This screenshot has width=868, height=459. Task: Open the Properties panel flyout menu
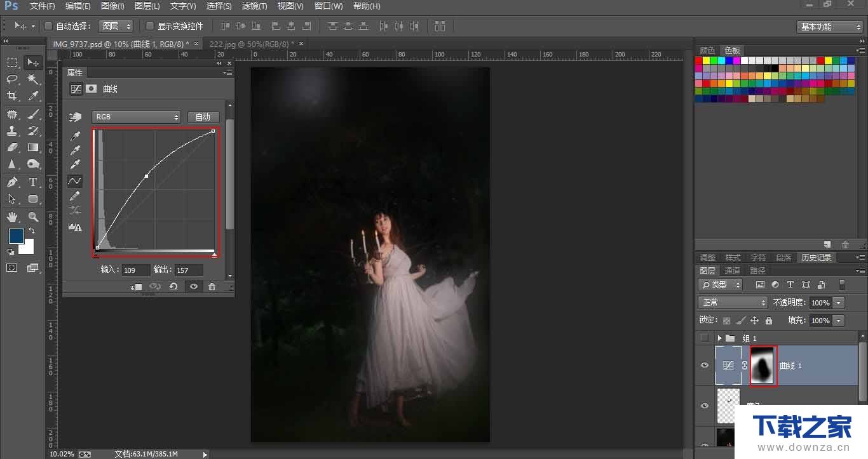(x=227, y=73)
